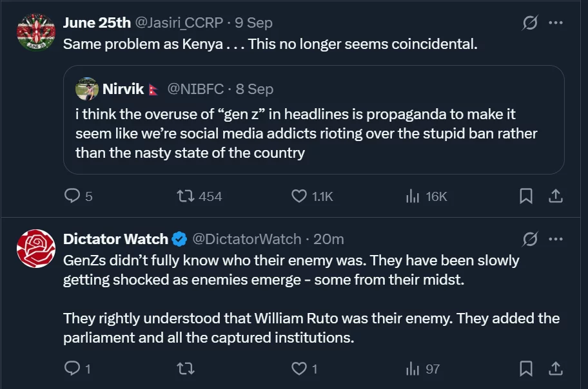Screen dimensions: 588x389
Task: Bookmark June 25th's tweet
Action: [x=526, y=196]
